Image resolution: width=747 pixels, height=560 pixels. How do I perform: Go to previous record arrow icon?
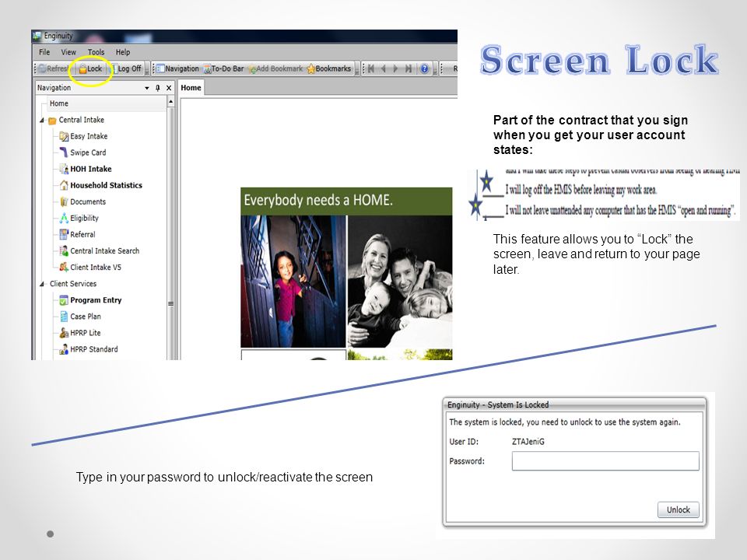click(x=383, y=68)
